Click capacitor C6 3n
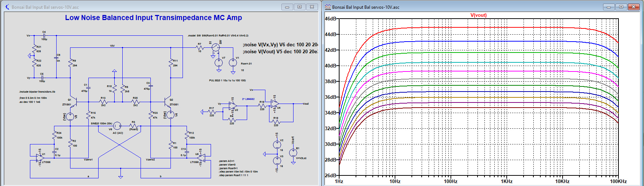644x186 pixels. click(56, 58)
